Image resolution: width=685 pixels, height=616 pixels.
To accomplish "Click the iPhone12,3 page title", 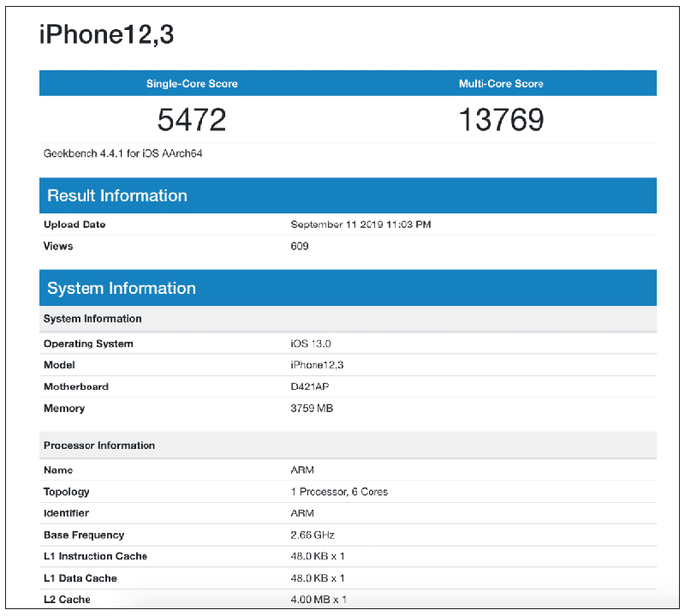I will point(107,34).
